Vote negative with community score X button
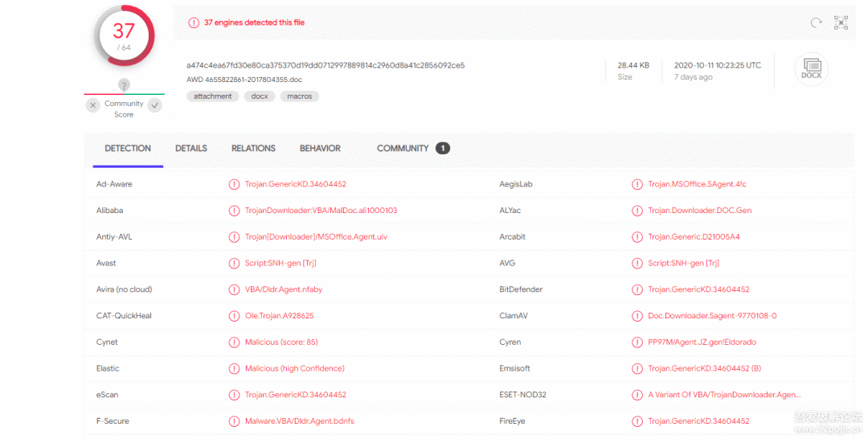 pos(93,105)
